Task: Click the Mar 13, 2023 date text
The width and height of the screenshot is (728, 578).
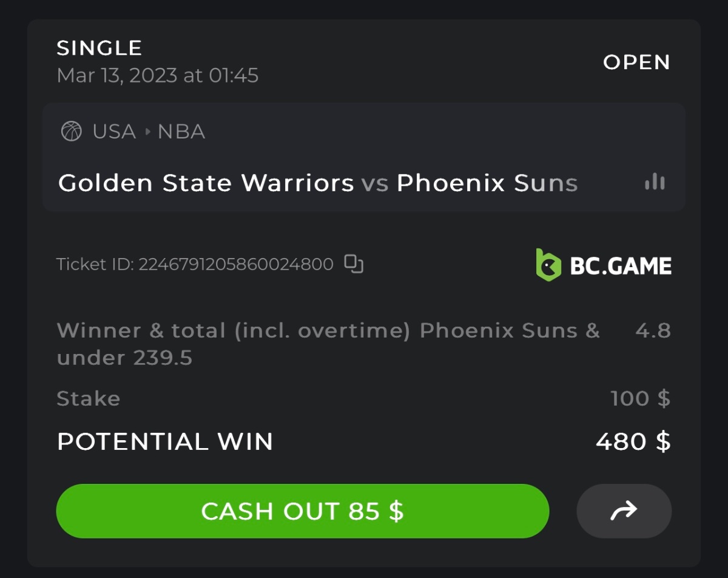Action: pos(158,76)
